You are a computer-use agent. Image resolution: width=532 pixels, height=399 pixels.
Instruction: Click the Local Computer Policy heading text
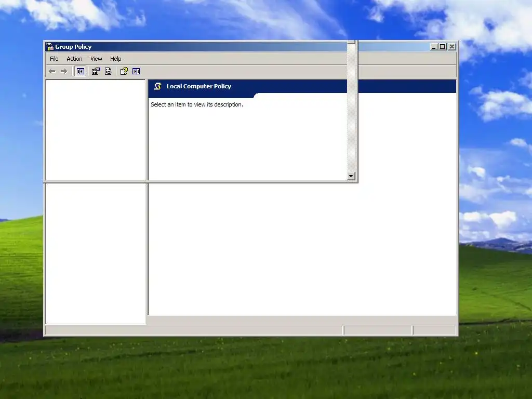click(199, 86)
